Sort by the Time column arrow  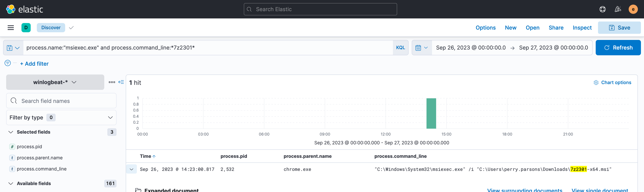pyautogui.click(x=154, y=156)
